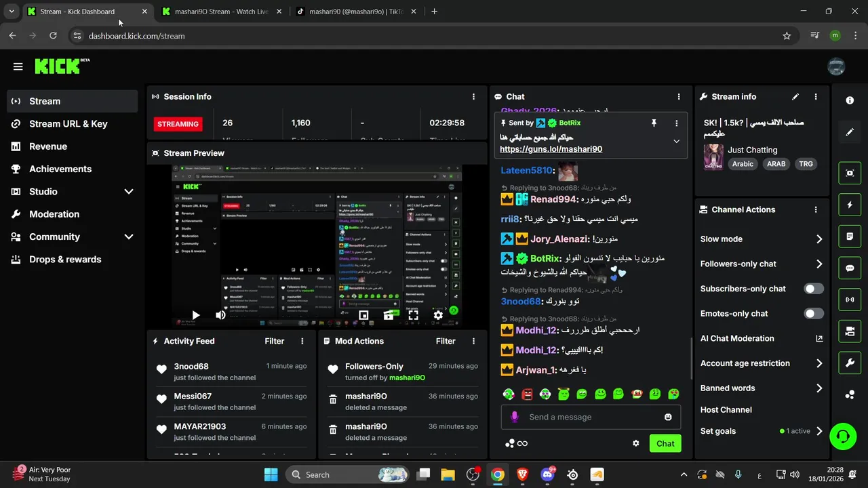The image size is (868, 488).
Task: Open AI Chat Moderation external link icon
Action: point(818,338)
